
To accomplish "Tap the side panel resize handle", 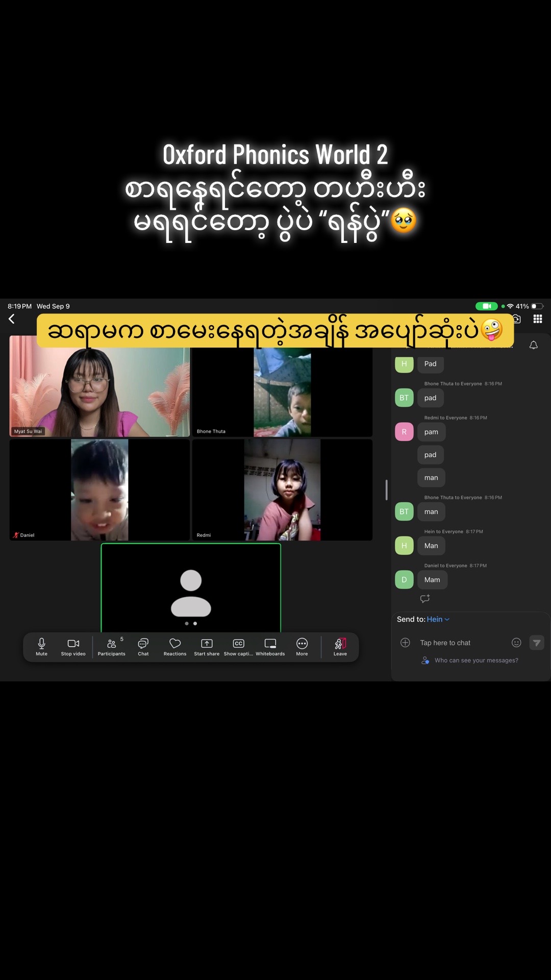I will 386,490.
